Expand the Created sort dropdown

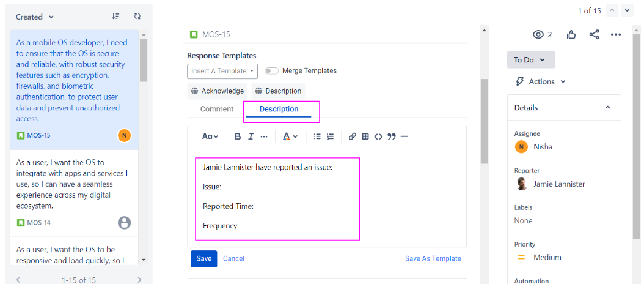tap(35, 17)
